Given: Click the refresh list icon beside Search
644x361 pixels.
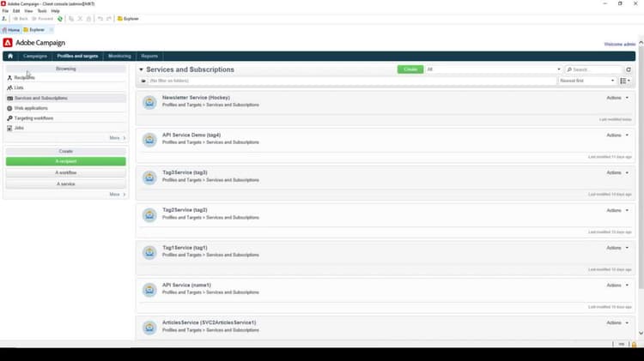Looking at the screenshot, I should (629, 69).
